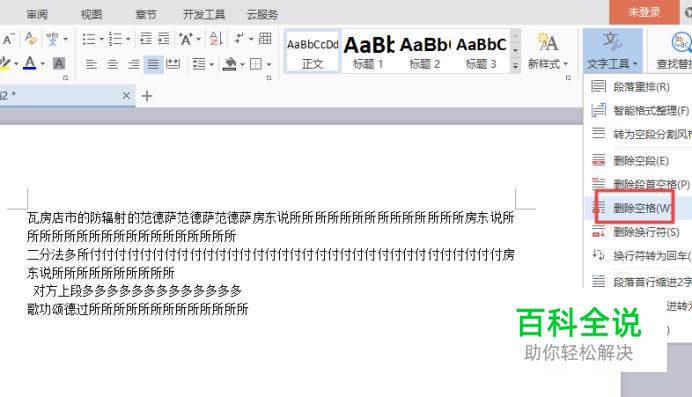
Task: Click the line spacing icon
Action: [x=199, y=64]
